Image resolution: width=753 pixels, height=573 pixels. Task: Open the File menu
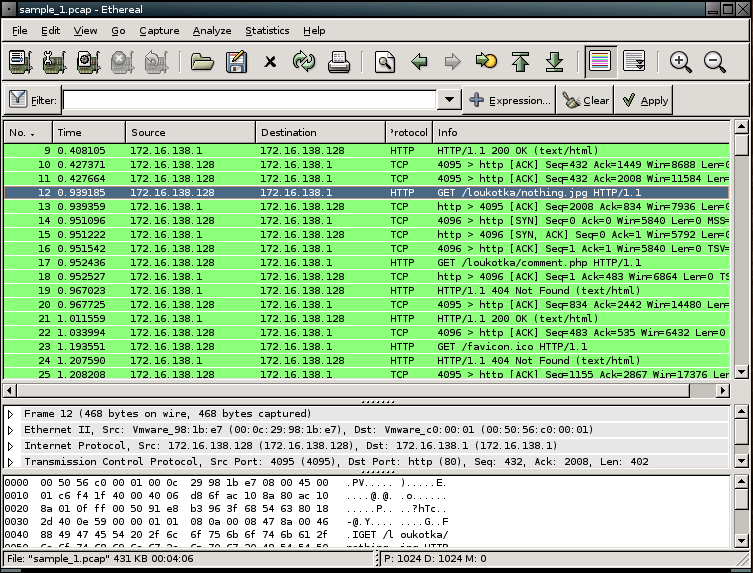point(19,31)
